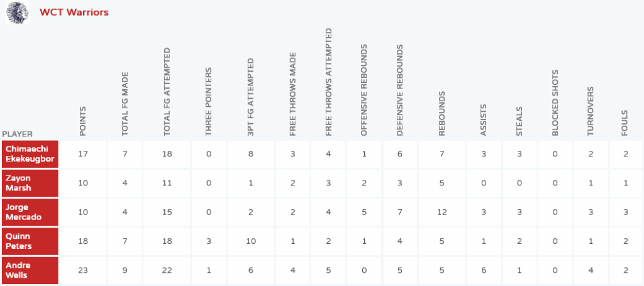The image size is (644, 286).
Task: Select the 3PT FG Attempted header
Action: (250, 97)
